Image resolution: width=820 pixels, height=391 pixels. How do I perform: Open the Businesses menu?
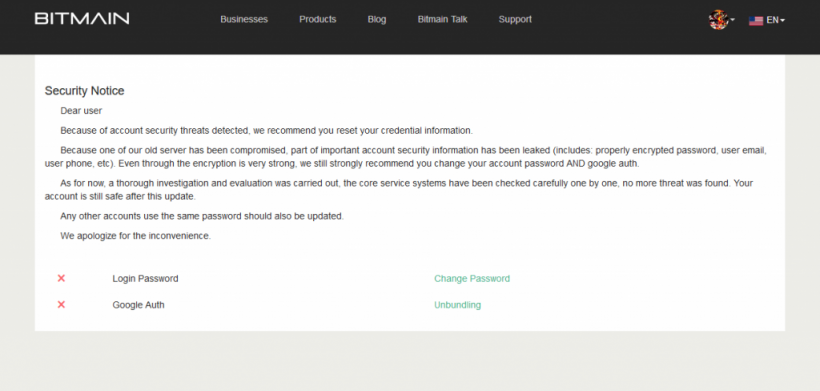point(244,19)
